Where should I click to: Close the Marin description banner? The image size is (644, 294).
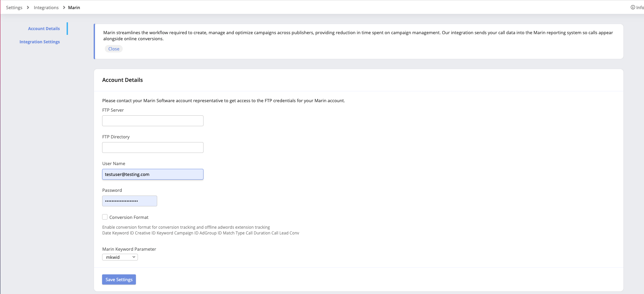[x=114, y=49]
